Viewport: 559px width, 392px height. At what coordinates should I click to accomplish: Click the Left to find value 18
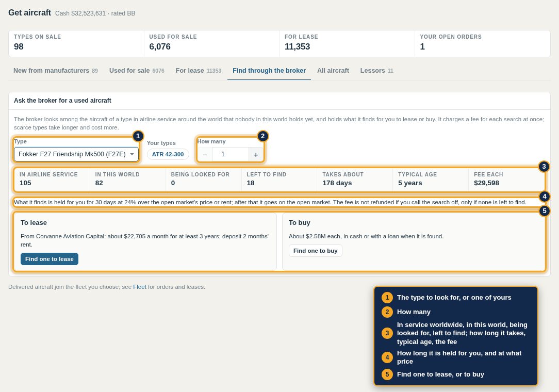pyautogui.click(x=251, y=183)
